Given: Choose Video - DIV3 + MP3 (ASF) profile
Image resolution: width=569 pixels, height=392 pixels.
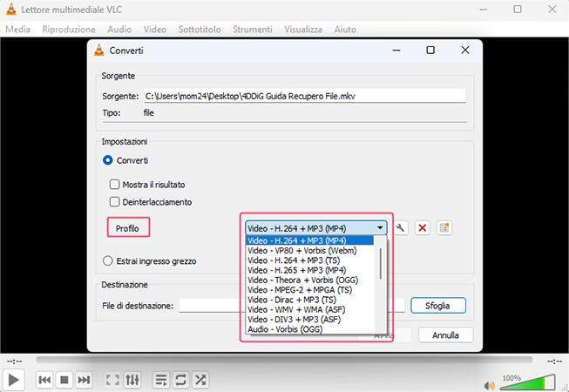Looking at the screenshot, I should 309,319.
